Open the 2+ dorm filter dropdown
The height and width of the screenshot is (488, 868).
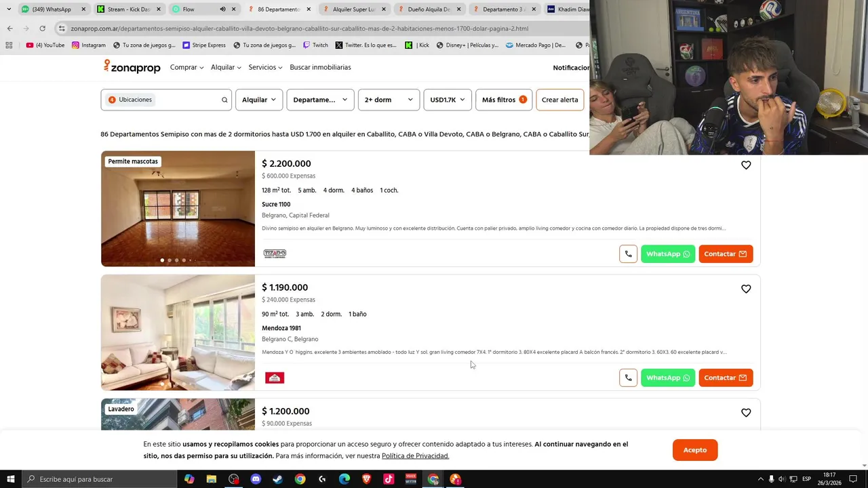(x=389, y=100)
